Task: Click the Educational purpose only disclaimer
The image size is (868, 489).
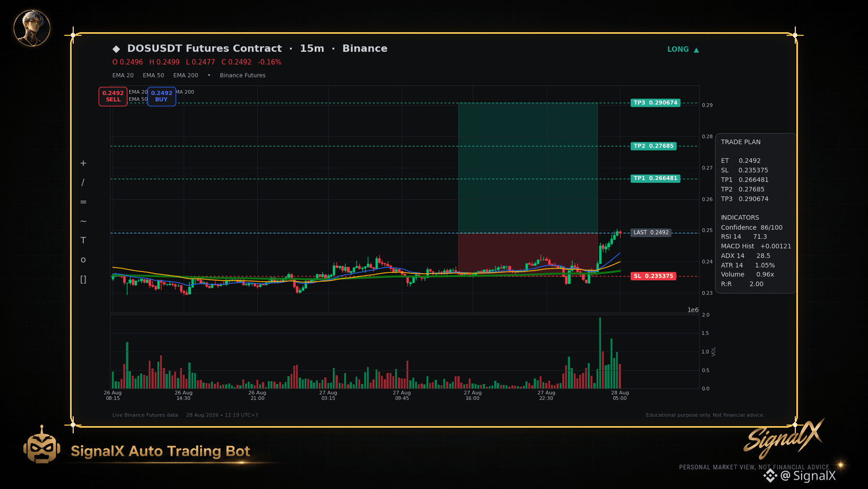Action: coord(705,415)
